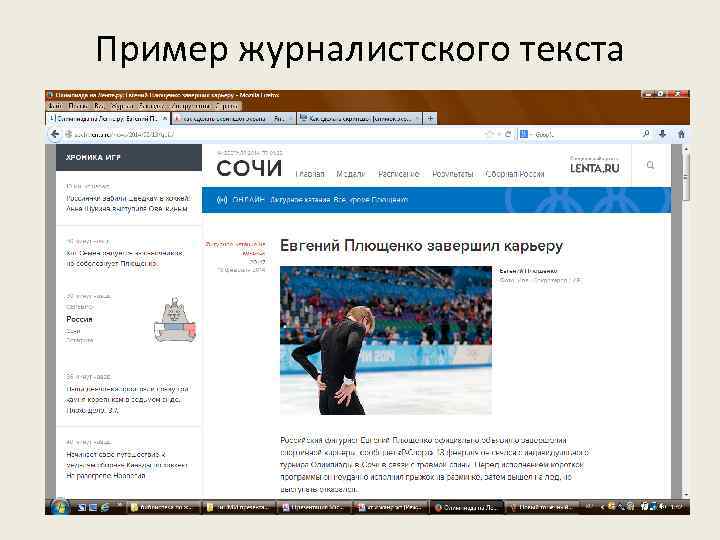
Task: Open the fourth sidebar news item
Action: pos(127,399)
